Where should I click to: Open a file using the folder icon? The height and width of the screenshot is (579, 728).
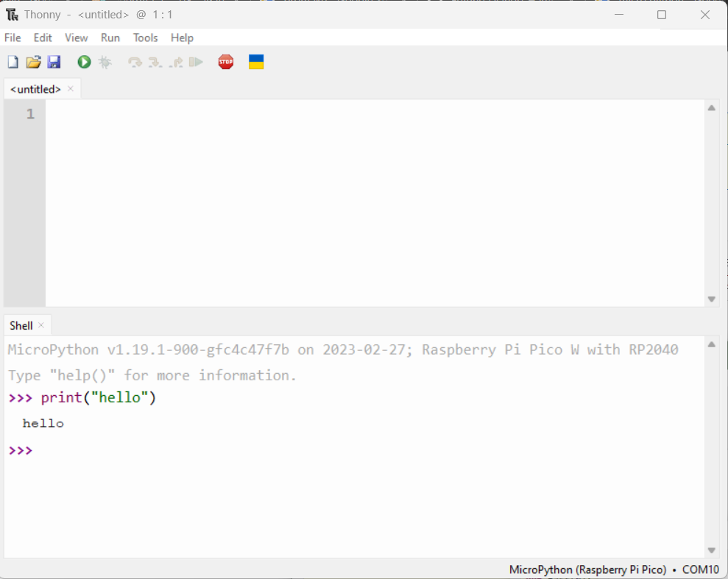pyautogui.click(x=33, y=62)
